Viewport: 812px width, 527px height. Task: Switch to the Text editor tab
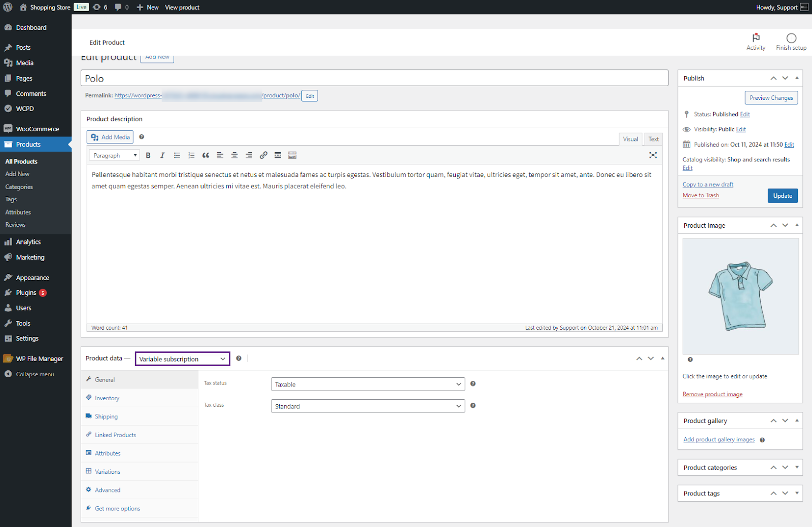pyautogui.click(x=654, y=139)
